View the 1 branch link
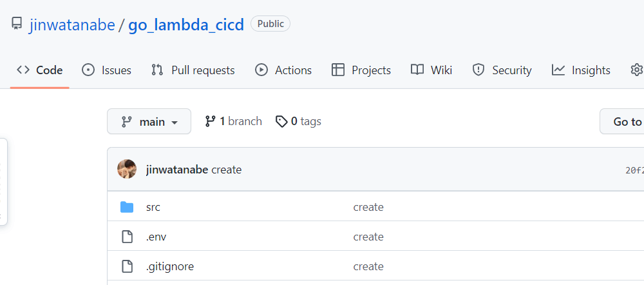This screenshot has height=285, width=644. point(233,121)
